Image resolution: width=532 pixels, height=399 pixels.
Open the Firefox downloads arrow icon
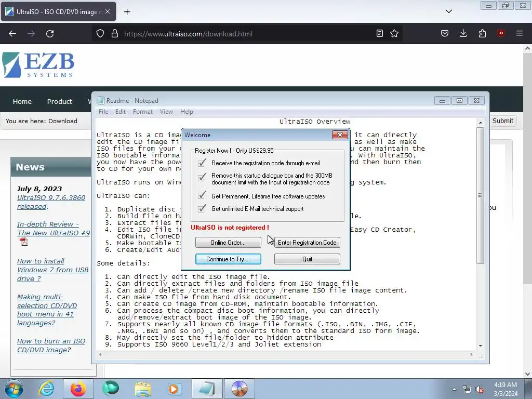463,33
